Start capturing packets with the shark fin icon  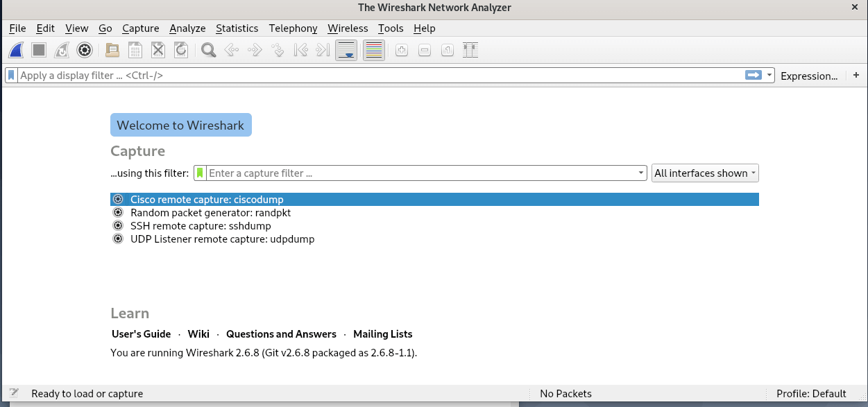tap(17, 50)
